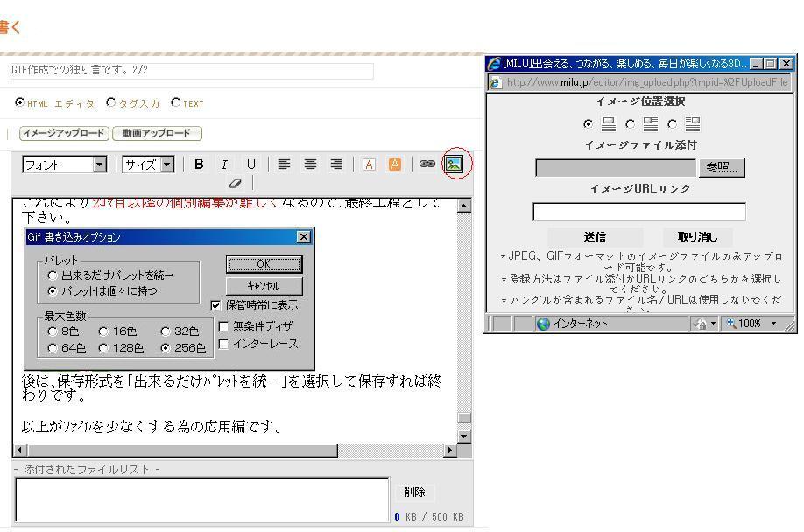Align text right in the editor
The height and width of the screenshot is (532, 804).
pyautogui.click(x=336, y=164)
